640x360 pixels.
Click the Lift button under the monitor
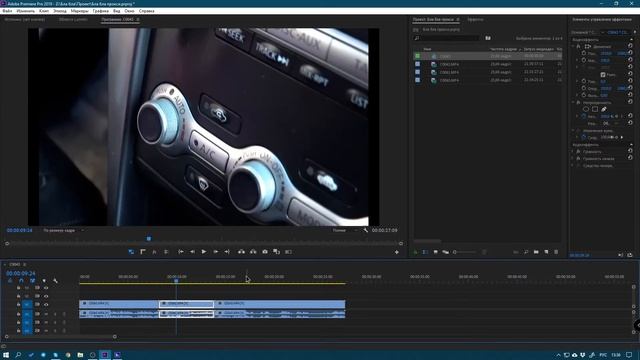tap(241, 252)
